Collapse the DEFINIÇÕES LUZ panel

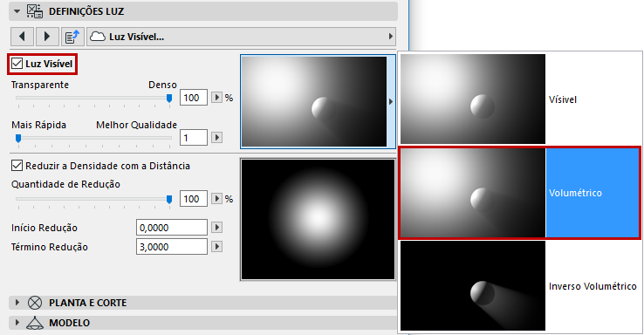pyautogui.click(x=17, y=11)
